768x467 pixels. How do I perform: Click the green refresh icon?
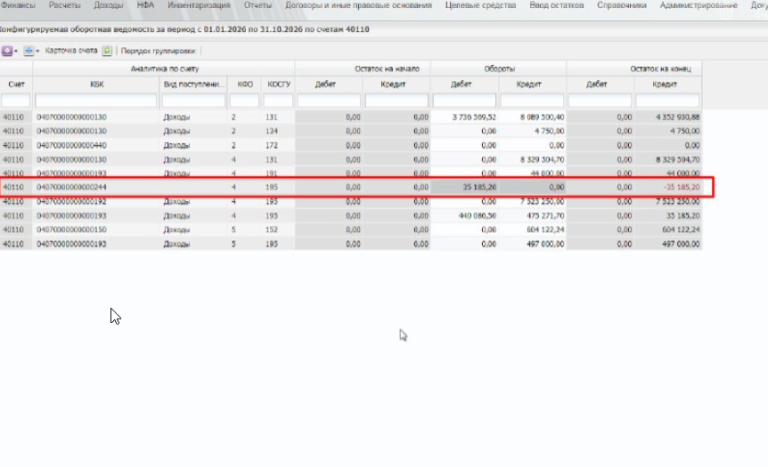pos(107,50)
